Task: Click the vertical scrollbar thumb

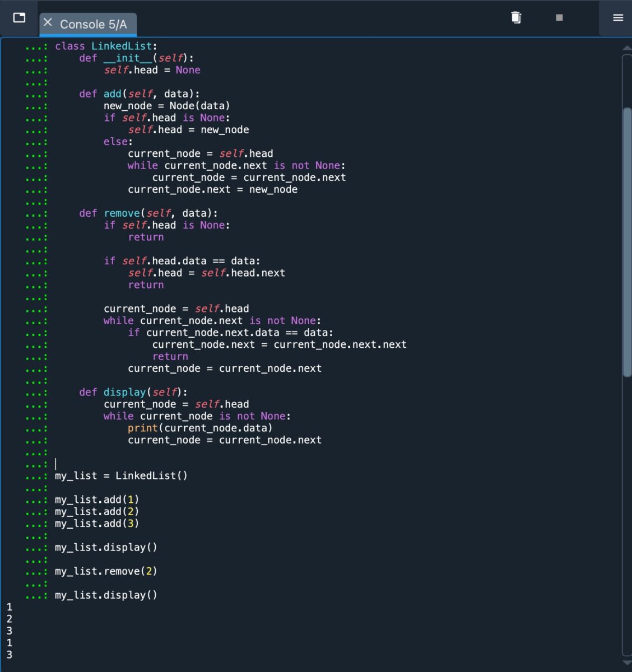Action: pos(627,241)
